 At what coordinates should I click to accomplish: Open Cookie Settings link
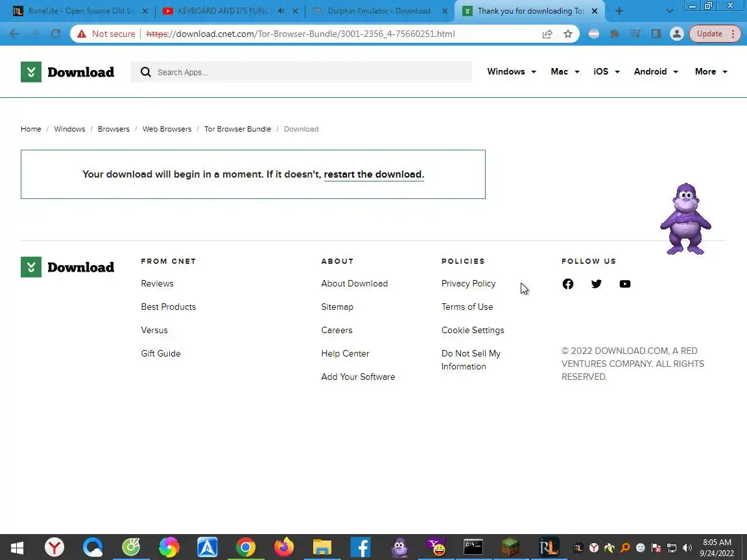[x=473, y=330]
